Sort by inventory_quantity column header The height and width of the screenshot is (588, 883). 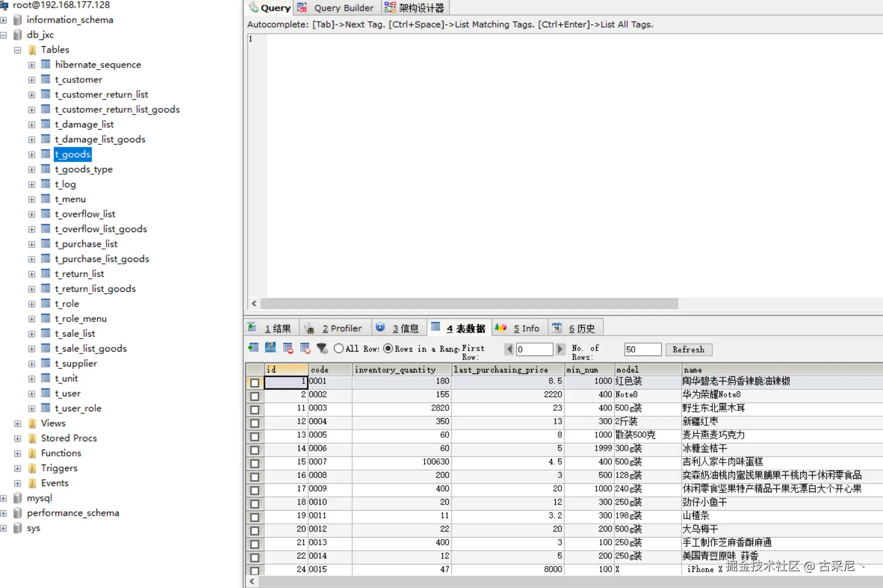(402, 369)
